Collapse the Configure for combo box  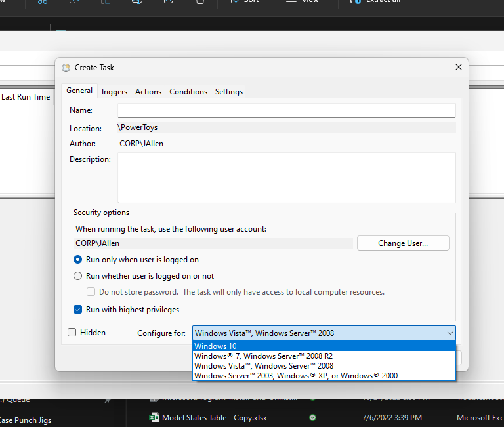click(x=450, y=333)
